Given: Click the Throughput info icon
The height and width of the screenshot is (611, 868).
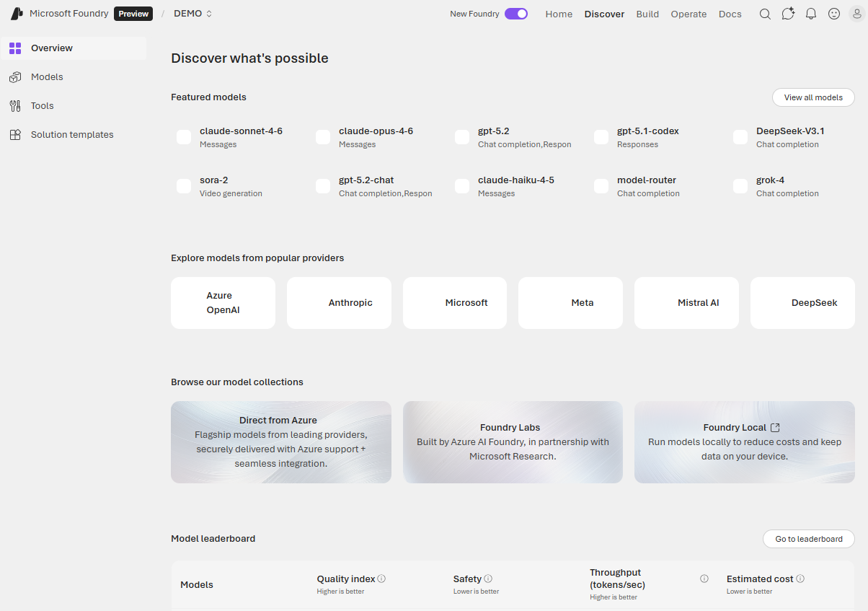Looking at the screenshot, I should pos(704,577).
